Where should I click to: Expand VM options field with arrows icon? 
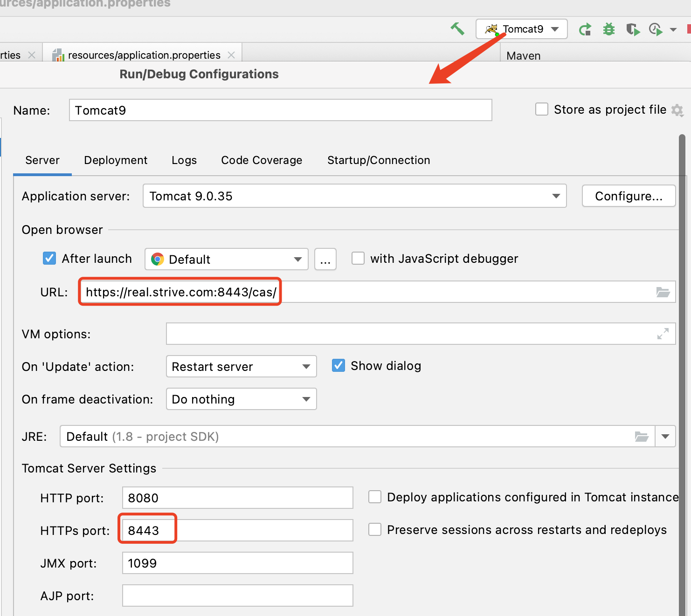click(663, 334)
